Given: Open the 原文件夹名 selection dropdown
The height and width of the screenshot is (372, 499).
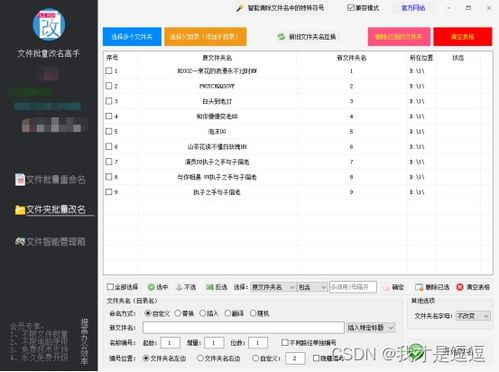Looking at the screenshot, I should 273,287.
